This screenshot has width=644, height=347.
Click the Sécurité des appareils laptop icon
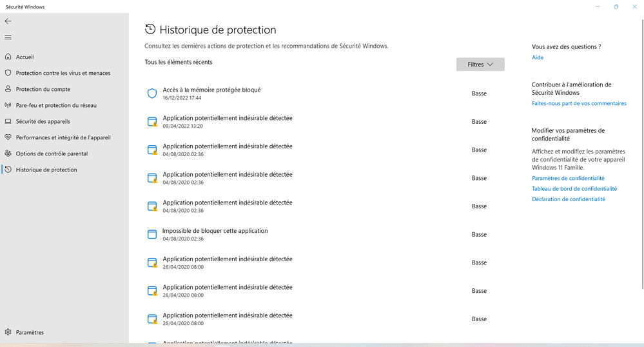click(8, 121)
